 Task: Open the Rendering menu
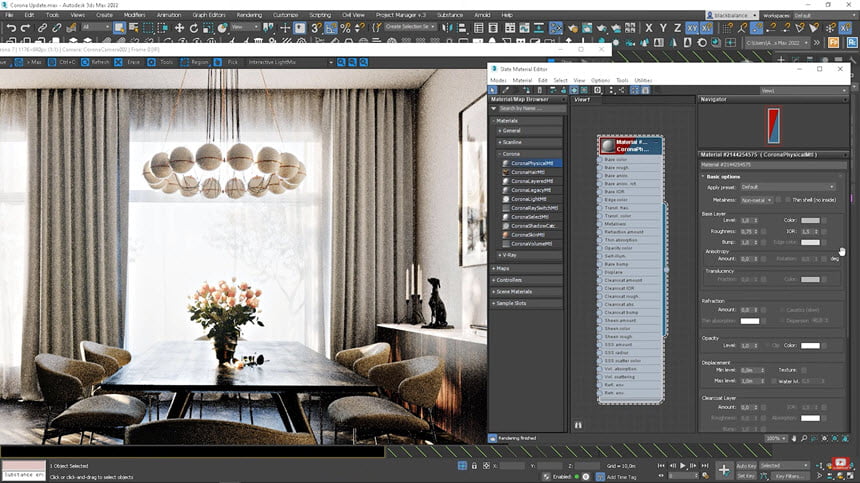249,15
